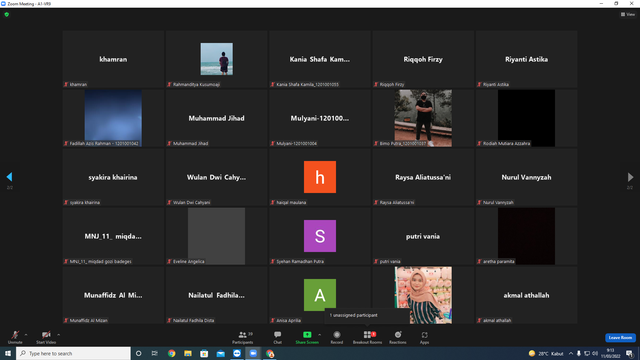
Task: Click the green Share Screen button
Action: coord(307,337)
